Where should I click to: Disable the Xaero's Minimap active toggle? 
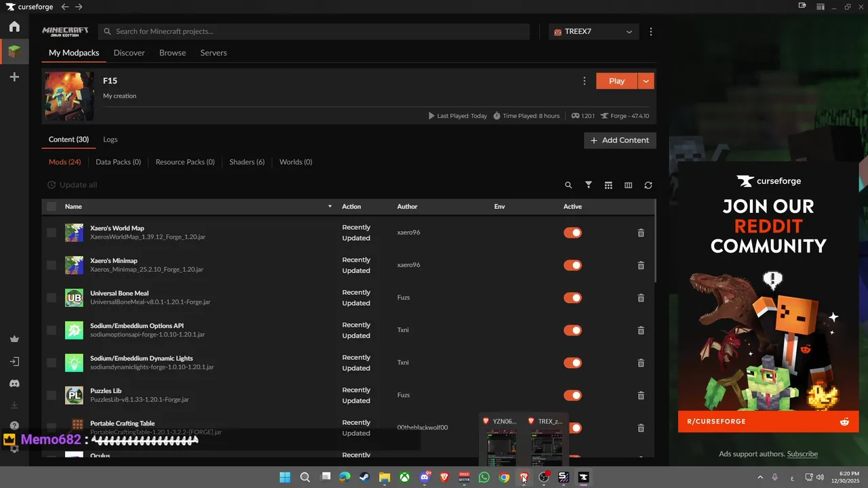tap(572, 265)
